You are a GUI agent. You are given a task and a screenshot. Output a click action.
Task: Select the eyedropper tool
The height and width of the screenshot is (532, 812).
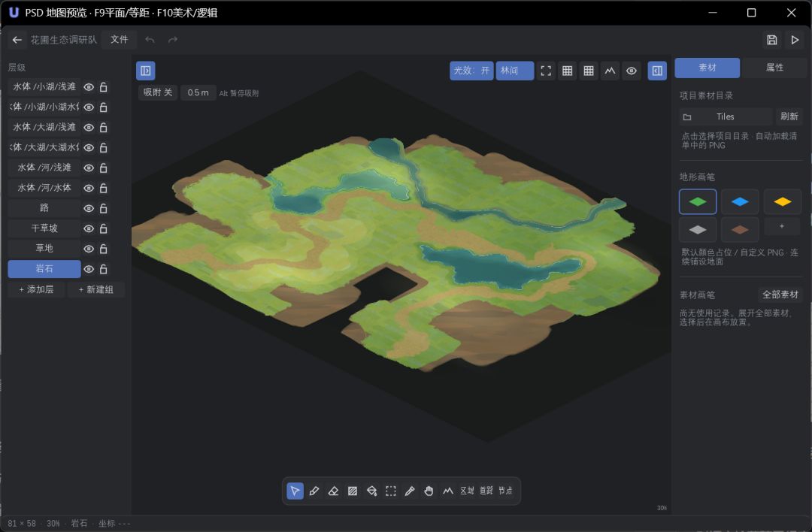click(x=410, y=491)
